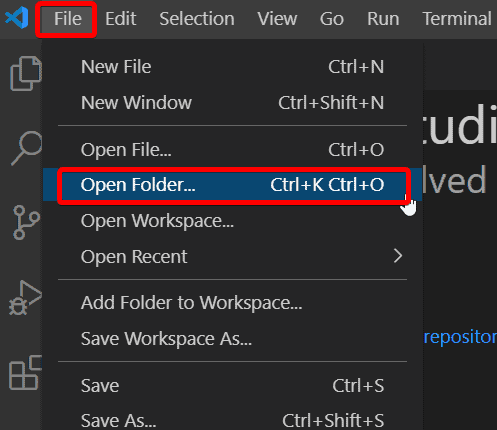
Task: Open the Extensions view icon
Action: pyautogui.click(x=26, y=372)
